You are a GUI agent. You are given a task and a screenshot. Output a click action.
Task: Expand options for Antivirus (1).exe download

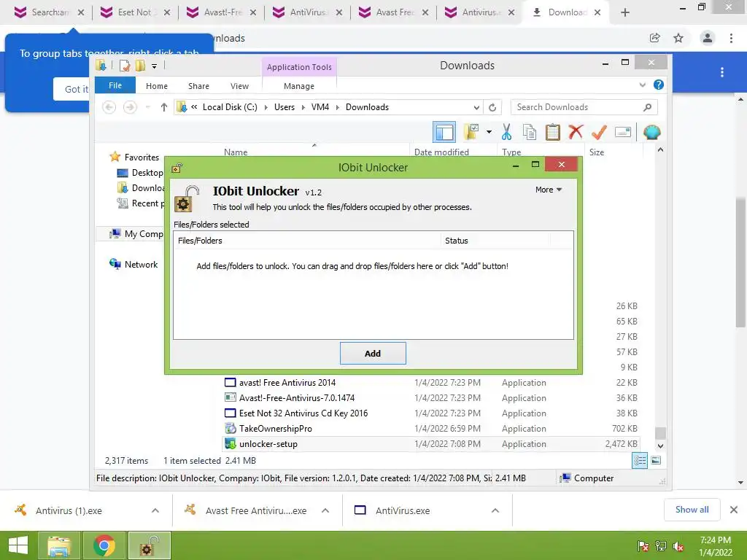pyautogui.click(x=155, y=510)
